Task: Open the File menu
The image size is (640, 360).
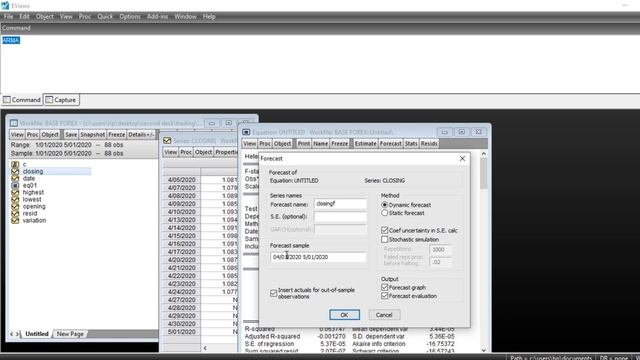Action: coord(9,16)
